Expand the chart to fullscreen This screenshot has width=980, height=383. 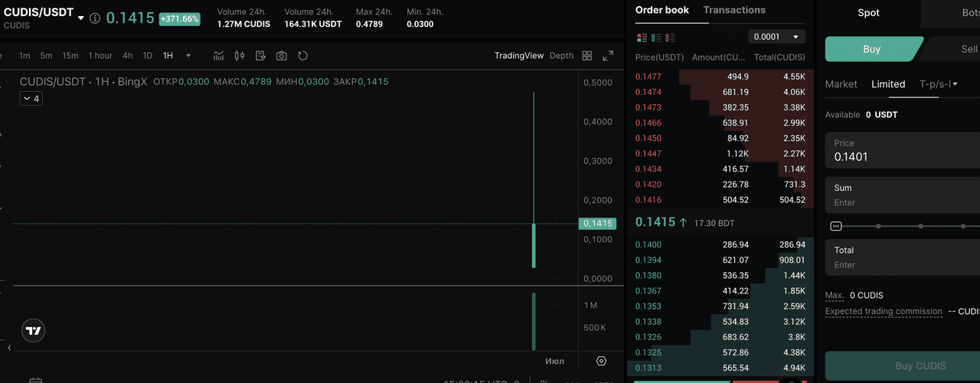[x=608, y=56]
